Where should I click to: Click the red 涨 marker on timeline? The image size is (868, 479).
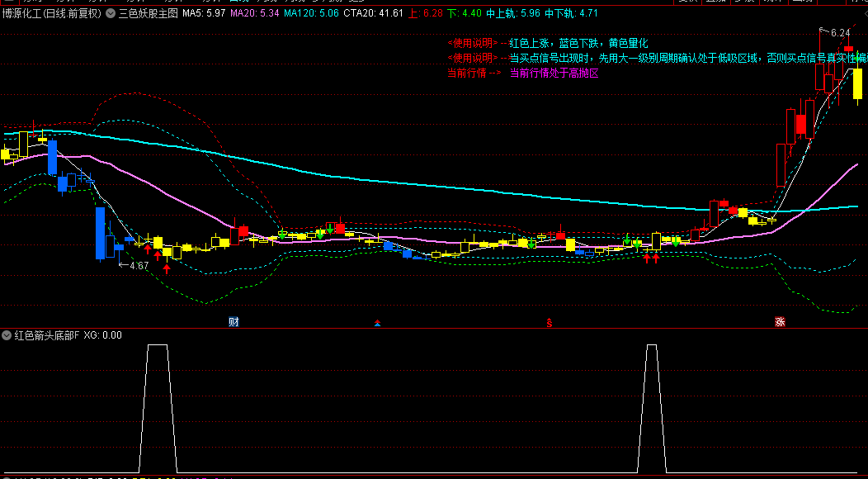[x=780, y=321]
